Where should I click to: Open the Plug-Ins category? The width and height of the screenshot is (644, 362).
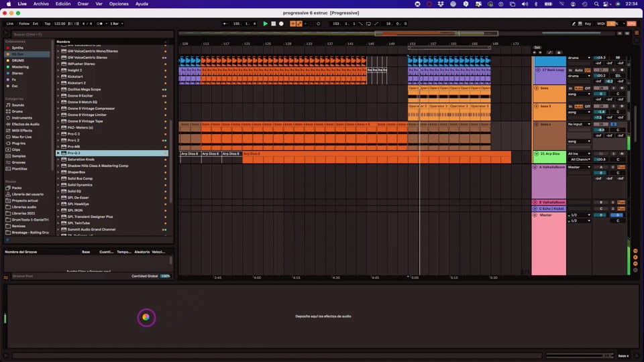coord(19,143)
